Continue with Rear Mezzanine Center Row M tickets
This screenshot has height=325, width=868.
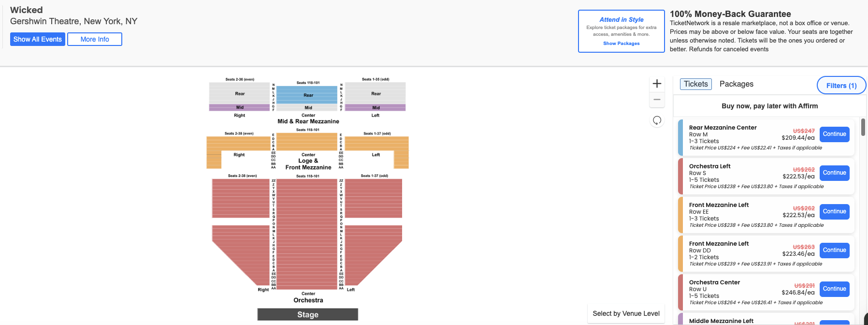(834, 134)
